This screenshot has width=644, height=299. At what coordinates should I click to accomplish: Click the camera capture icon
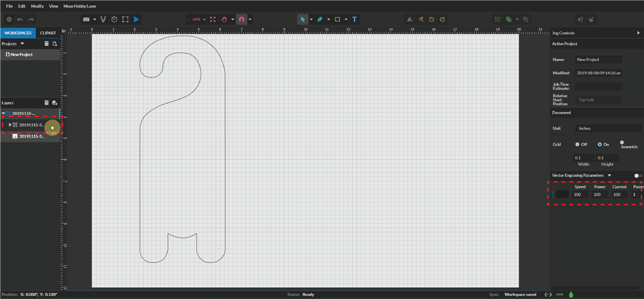click(86, 20)
